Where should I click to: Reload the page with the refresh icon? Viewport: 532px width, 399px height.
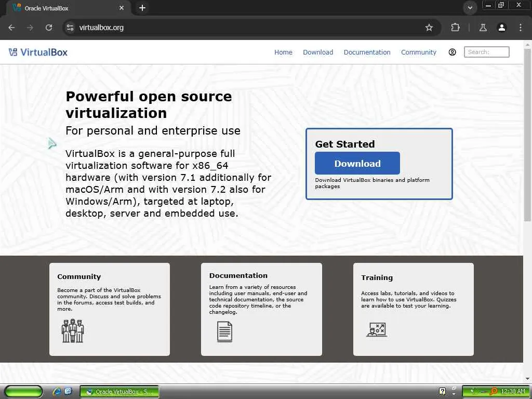click(49, 28)
